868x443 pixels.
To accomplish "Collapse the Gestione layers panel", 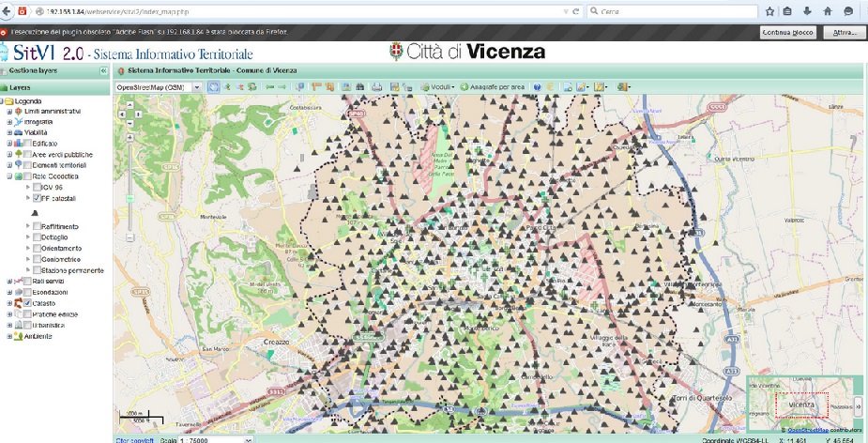I will (103, 70).
